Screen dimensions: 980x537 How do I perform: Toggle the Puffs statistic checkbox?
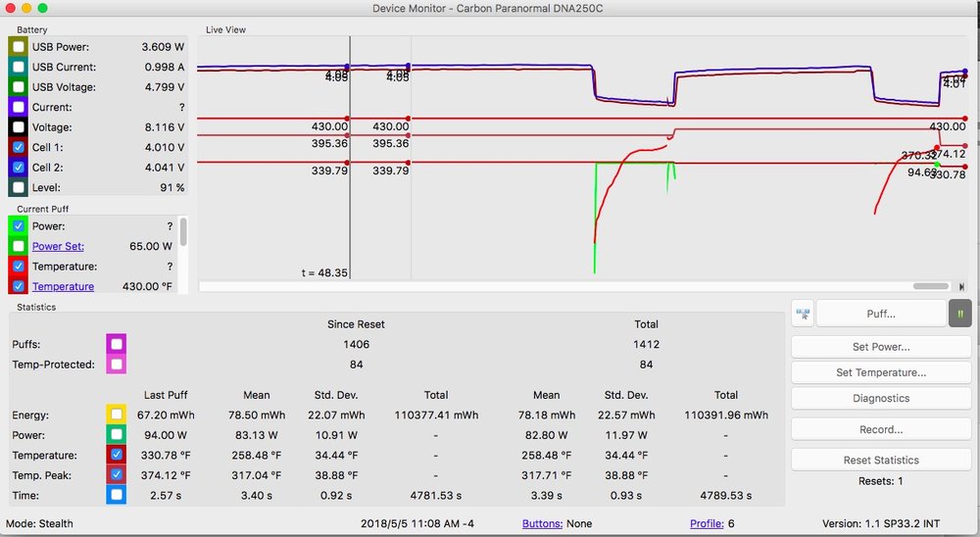click(x=117, y=344)
